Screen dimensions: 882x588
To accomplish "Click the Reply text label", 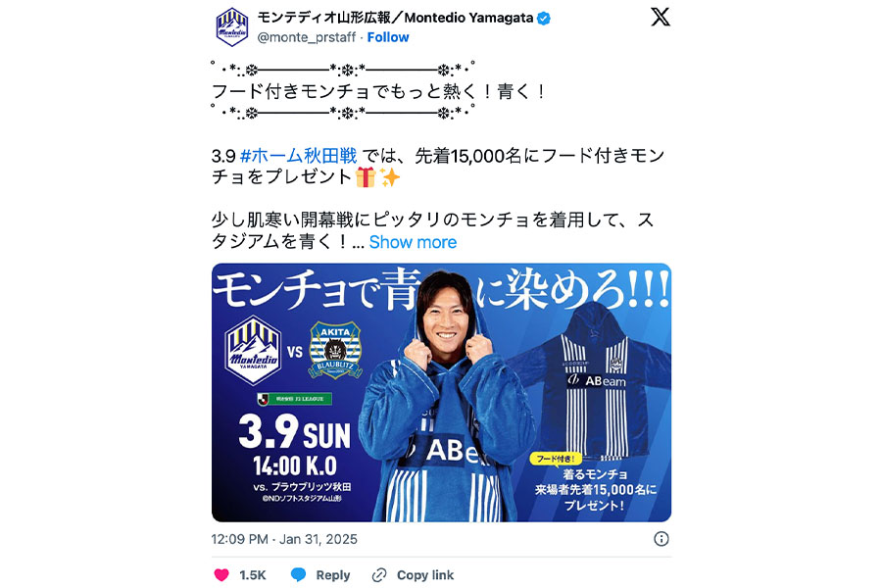I will pos(333,575).
